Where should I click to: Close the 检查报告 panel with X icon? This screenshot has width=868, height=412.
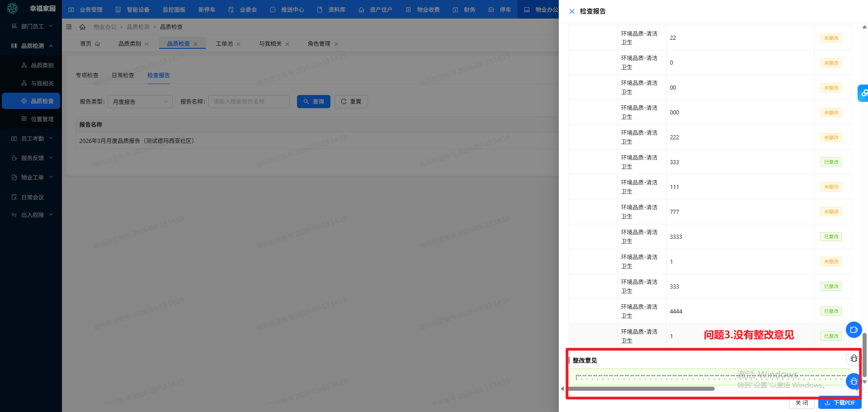point(572,11)
